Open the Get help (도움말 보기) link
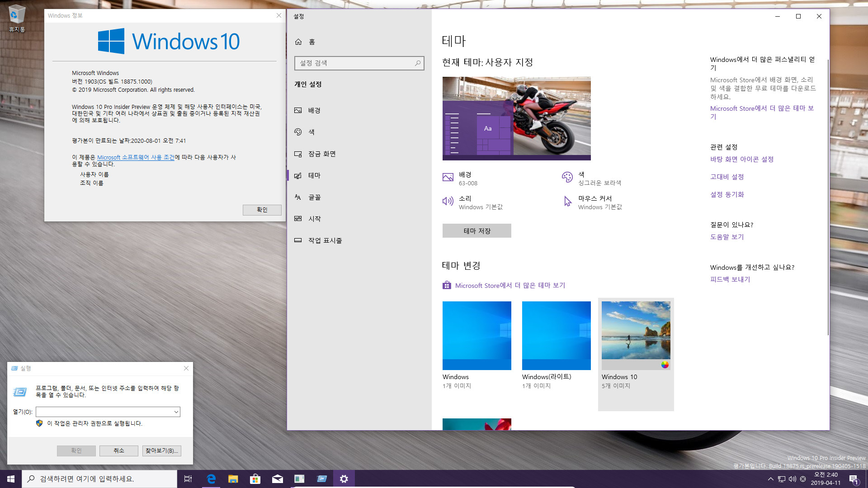868x488 pixels. 726,237
